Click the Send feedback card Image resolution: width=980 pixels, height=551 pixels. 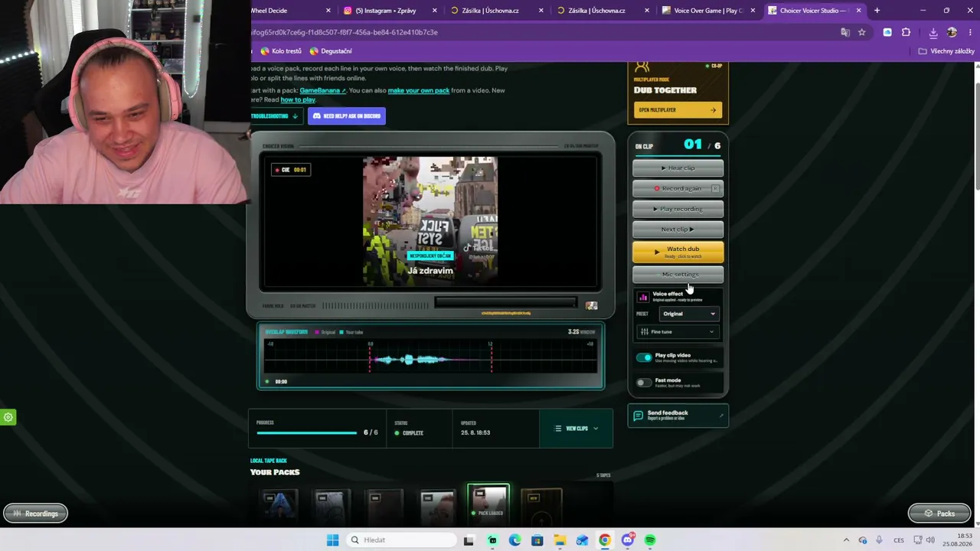pyautogui.click(x=678, y=416)
